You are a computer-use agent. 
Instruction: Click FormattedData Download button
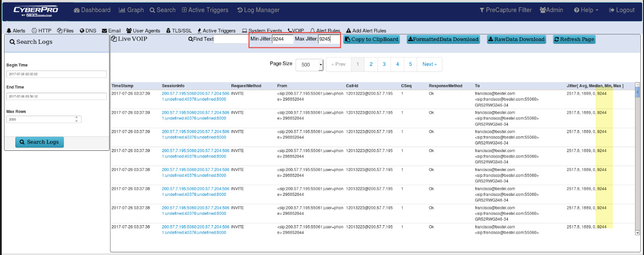[443, 39]
